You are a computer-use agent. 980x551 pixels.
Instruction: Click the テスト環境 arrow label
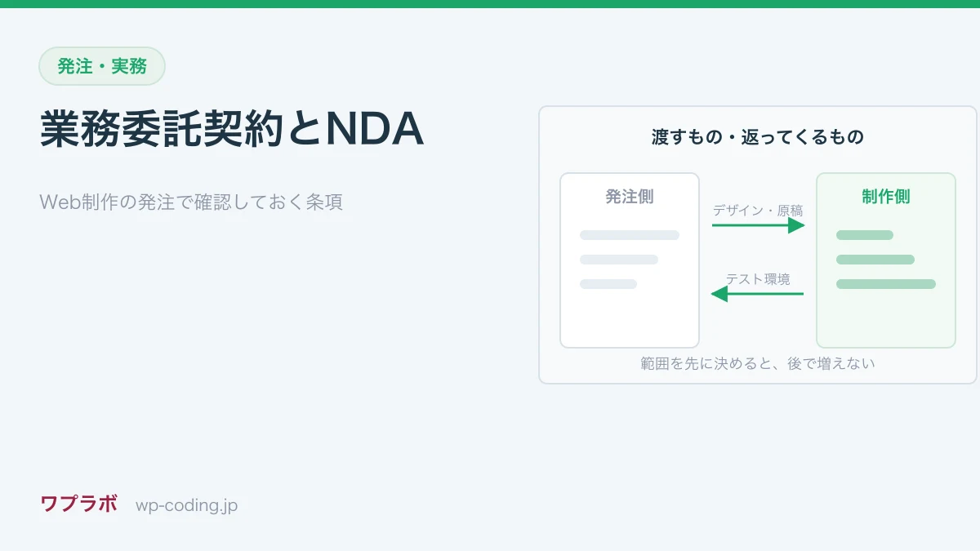[758, 278]
